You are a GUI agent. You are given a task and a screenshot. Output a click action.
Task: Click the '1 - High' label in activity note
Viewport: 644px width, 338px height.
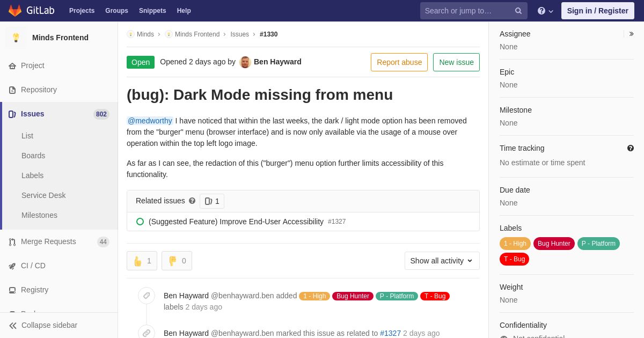(314, 296)
